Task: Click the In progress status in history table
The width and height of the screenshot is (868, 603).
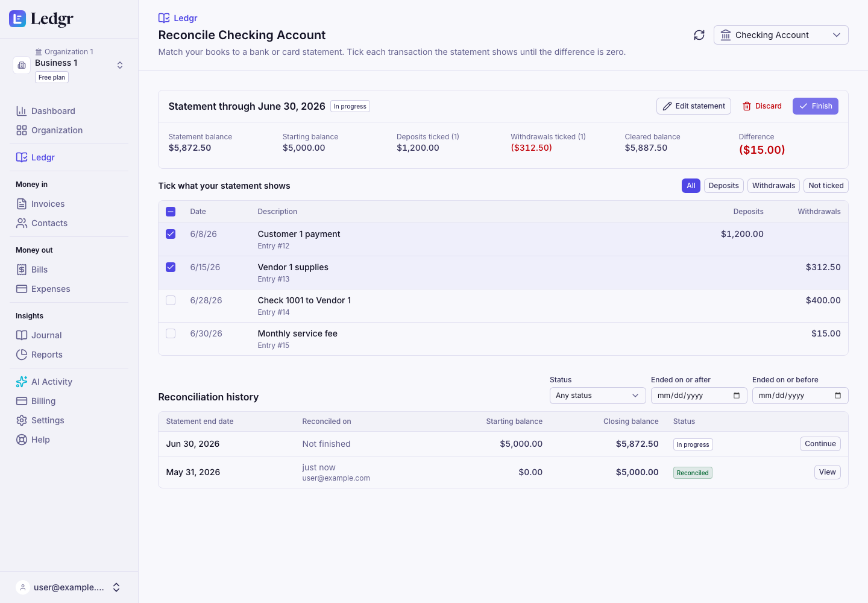Action: (x=693, y=444)
